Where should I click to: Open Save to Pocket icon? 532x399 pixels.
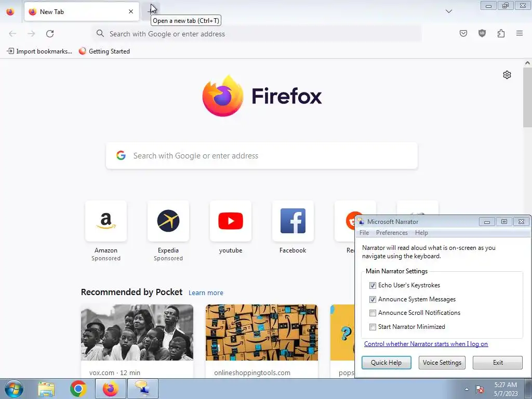pos(463,33)
